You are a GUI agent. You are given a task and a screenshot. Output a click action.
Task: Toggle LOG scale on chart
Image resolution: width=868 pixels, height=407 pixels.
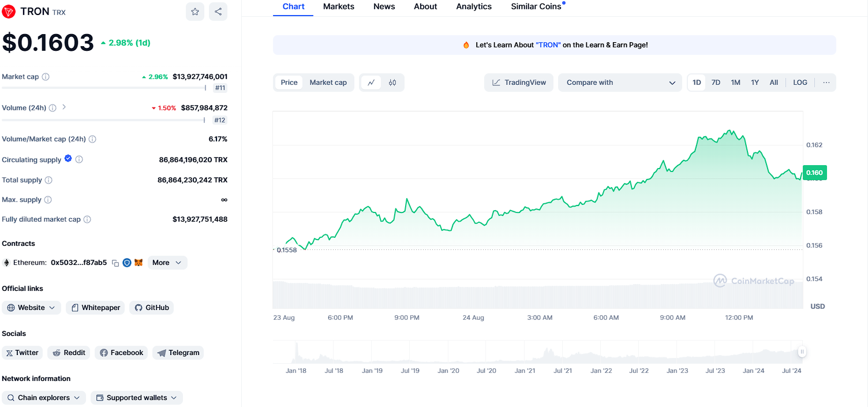800,83
